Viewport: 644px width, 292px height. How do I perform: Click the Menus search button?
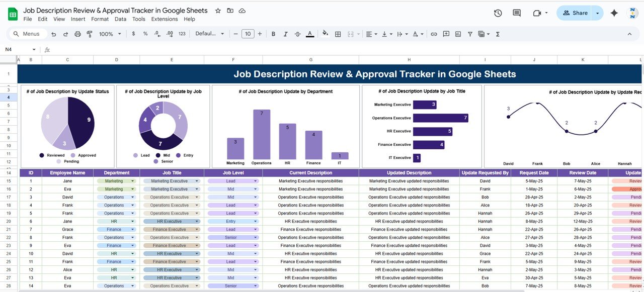tap(27, 34)
